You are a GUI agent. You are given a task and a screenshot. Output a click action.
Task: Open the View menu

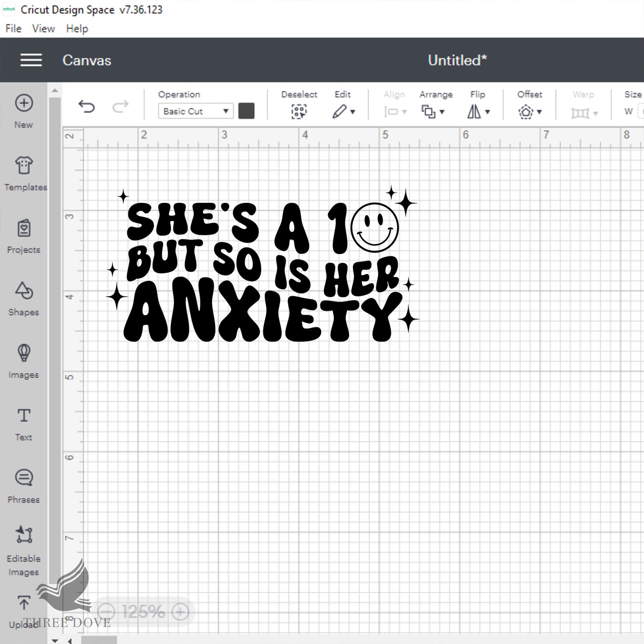tap(43, 29)
